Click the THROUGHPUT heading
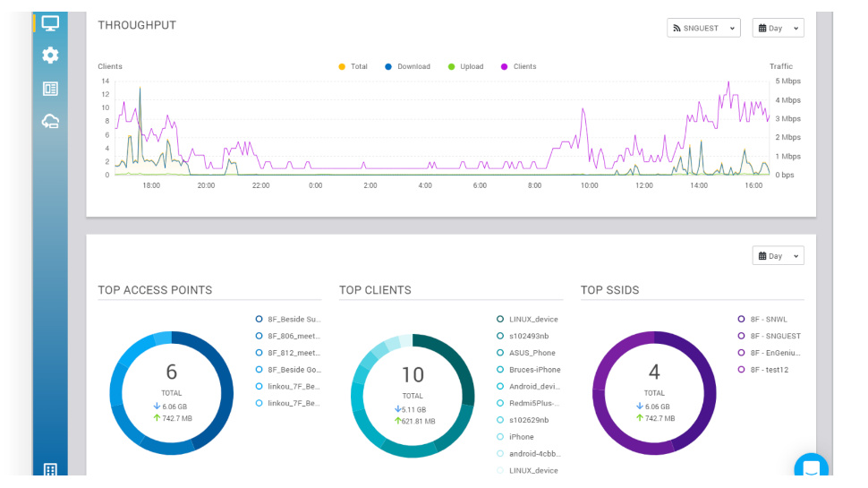Screen dimensions: 868x488 coord(137,25)
